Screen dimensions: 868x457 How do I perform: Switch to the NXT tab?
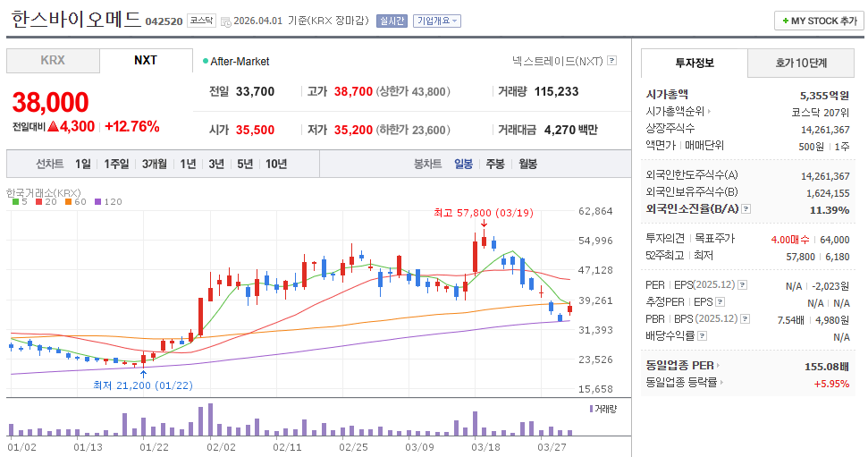pyautogui.click(x=146, y=61)
